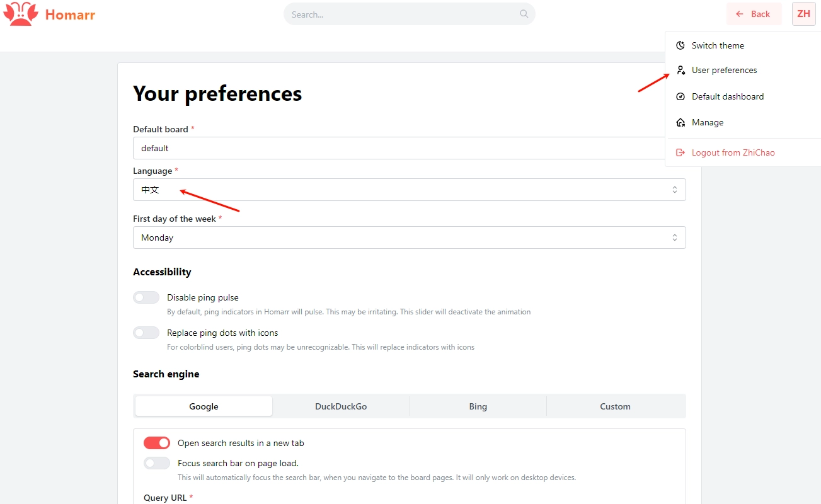Click the Manage home icon
This screenshot has width=821, height=504.
point(680,122)
